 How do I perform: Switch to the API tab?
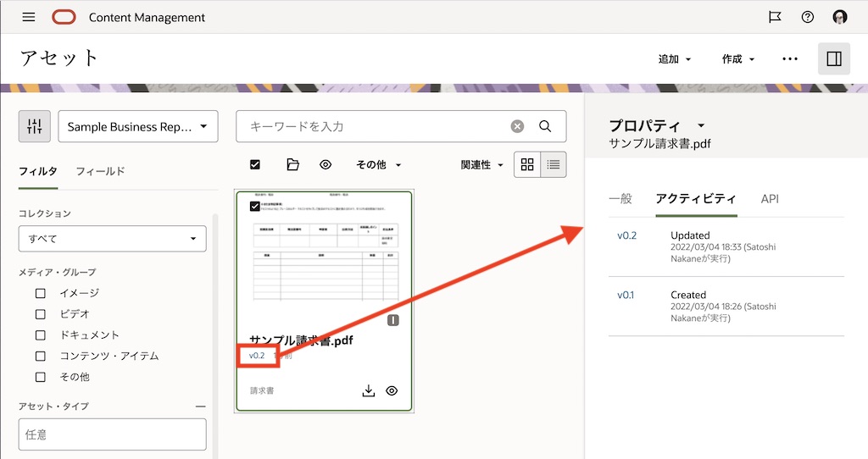(x=769, y=199)
